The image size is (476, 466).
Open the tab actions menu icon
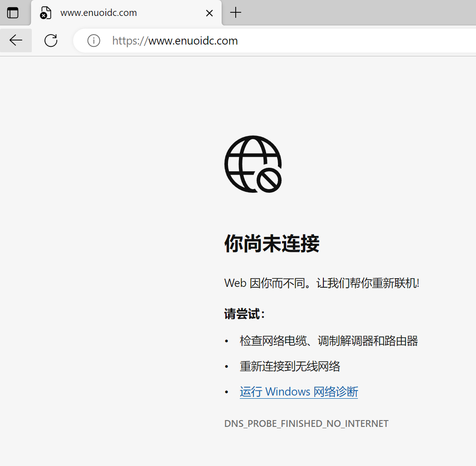coord(13,13)
